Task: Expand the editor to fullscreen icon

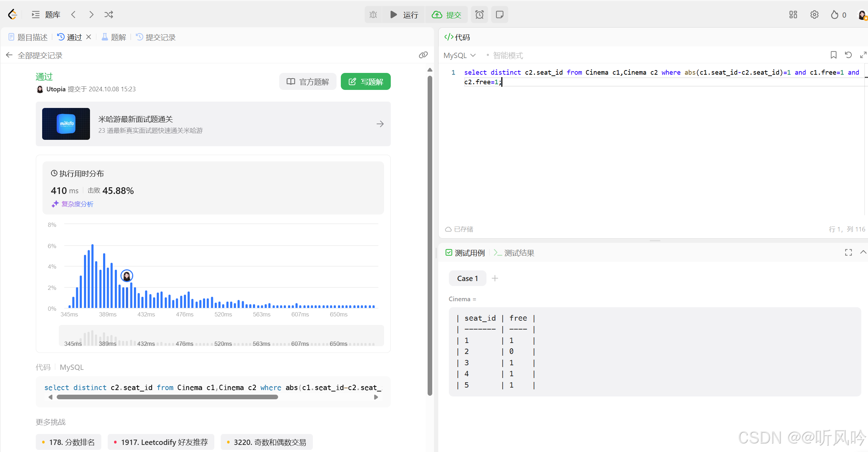Action: pyautogui.click(x=863, y=55)
